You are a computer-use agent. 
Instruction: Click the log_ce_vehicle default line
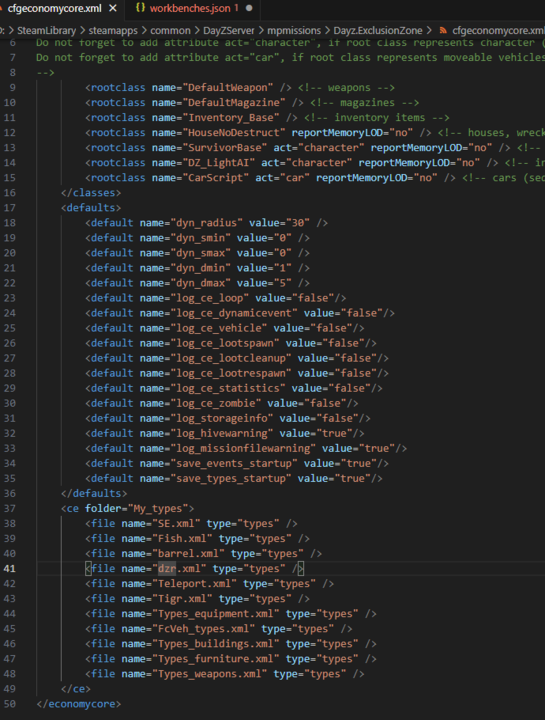coord(225,328)
